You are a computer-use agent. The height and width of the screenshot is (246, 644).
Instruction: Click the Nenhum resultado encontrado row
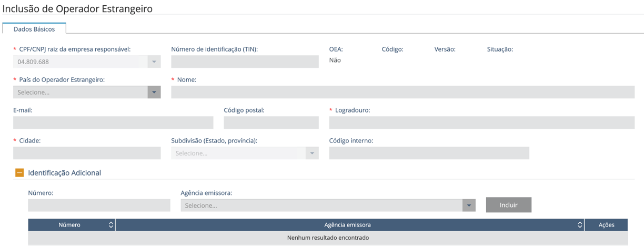point(328,238)
